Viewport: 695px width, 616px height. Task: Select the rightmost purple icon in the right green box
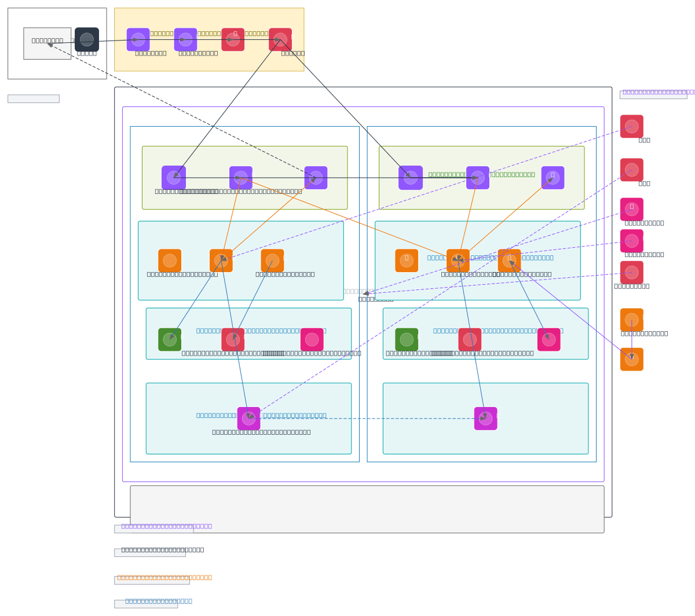pyautogui.click(x=553, y=178)
